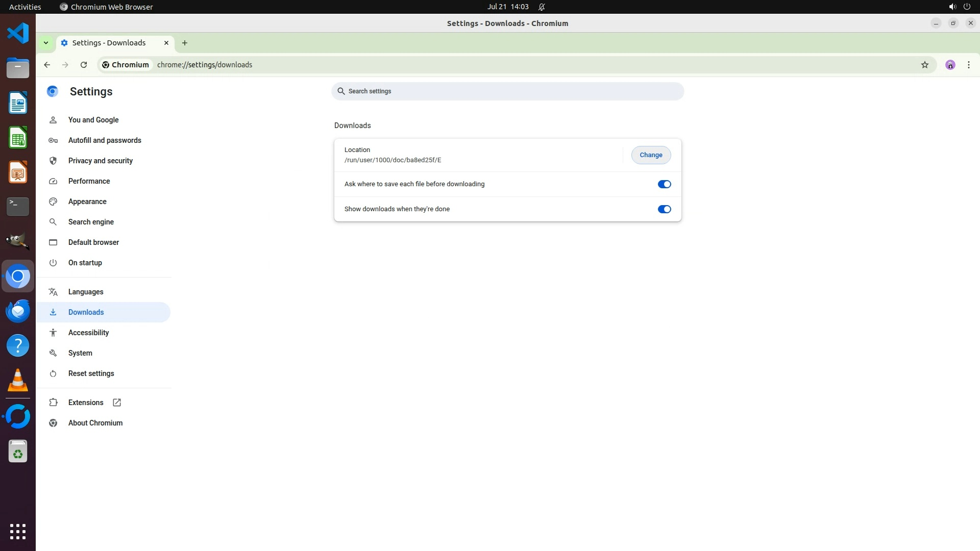
Task: Turn off Show downloads when done
Action: click(664, 209)
